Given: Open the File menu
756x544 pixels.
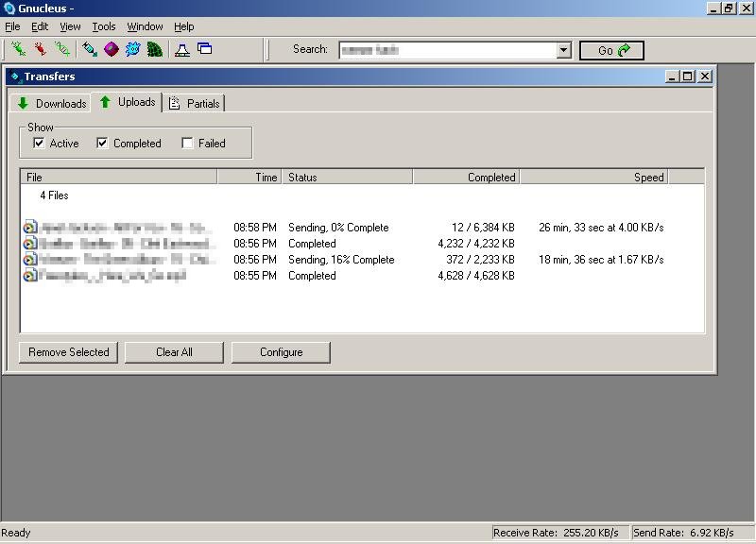Looking at the screenshot, I should click(x=12, y=26).
